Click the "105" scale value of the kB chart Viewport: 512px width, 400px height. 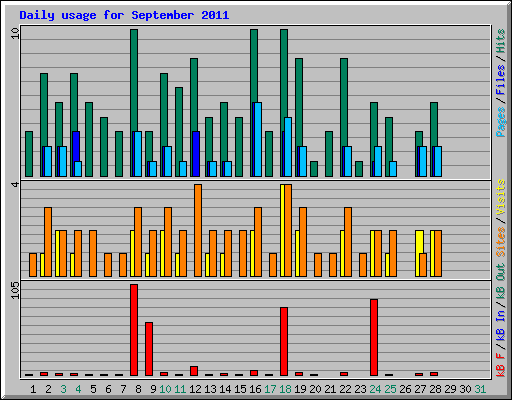pos(15,291)
